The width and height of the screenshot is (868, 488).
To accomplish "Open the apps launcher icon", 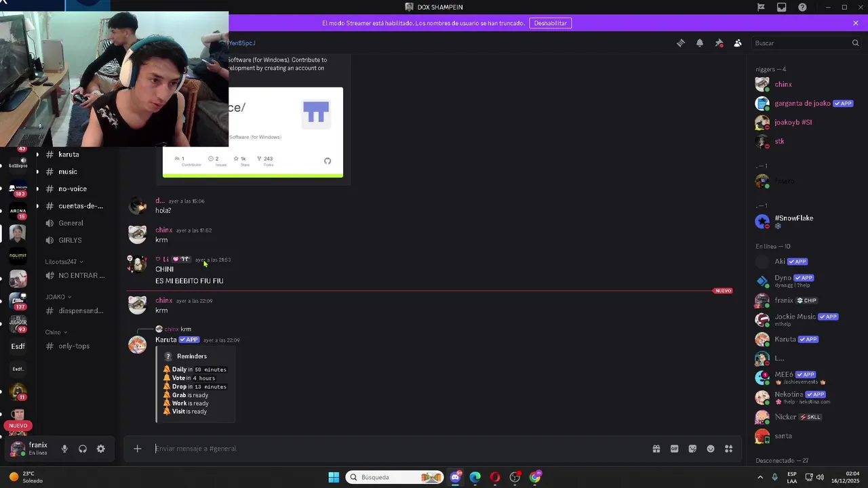I will click(x=729, y=449).
